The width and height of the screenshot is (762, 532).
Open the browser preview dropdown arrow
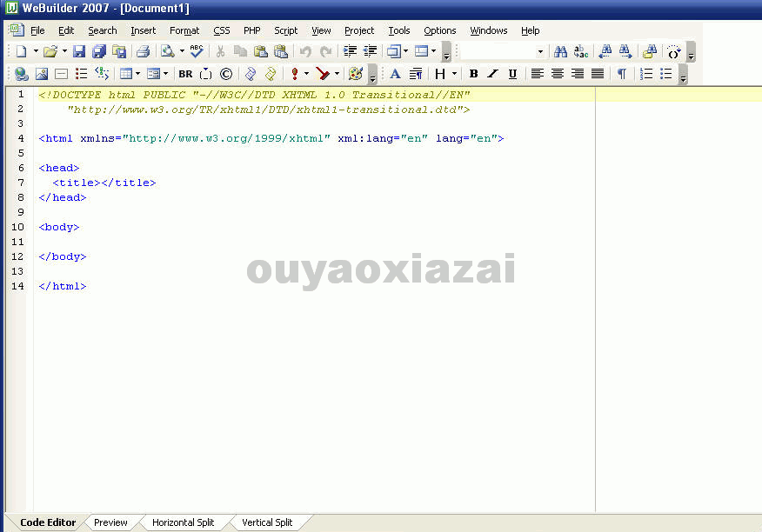[x=182, y=51]
